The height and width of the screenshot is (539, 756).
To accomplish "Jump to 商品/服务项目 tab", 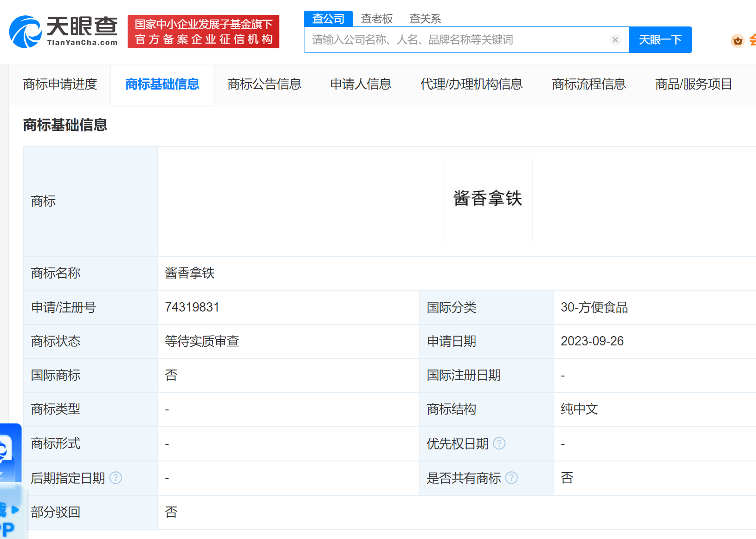I will (x=693, y=84).
